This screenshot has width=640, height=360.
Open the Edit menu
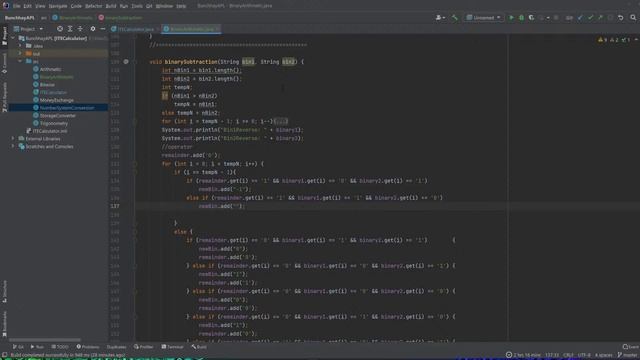click(27, 6)
